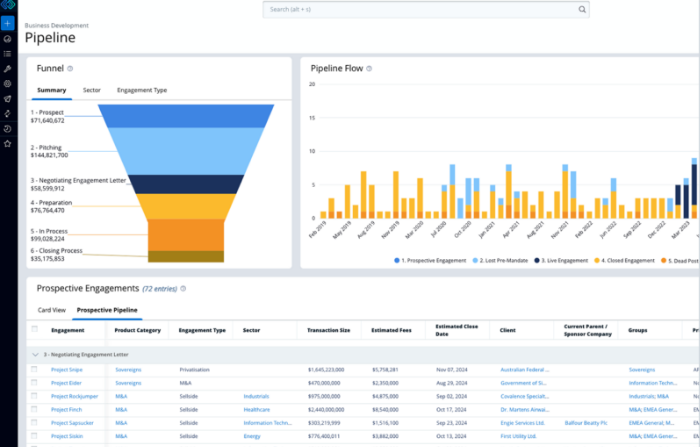700x447 pixels.
Task: Click info icon beside Pipeline Flow title
Action: [369, 69]
